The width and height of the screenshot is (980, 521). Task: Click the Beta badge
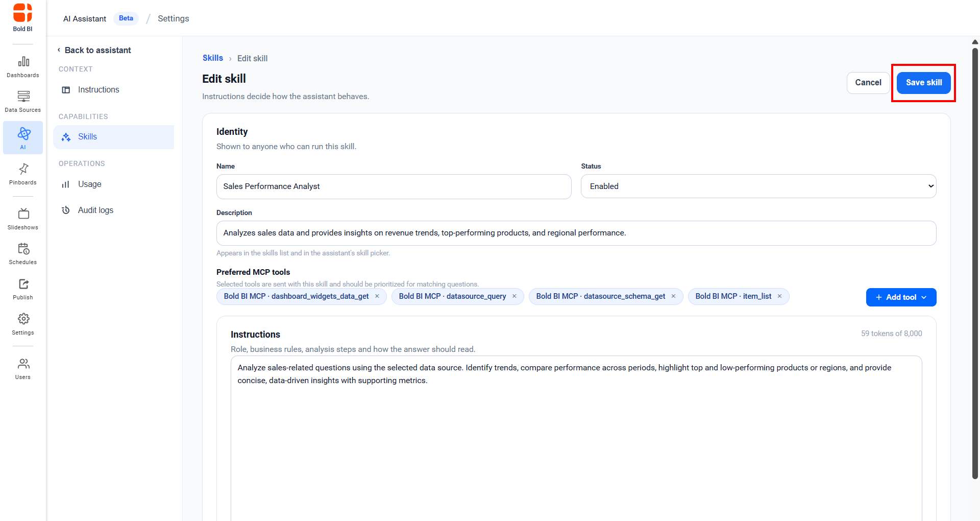(126, 18)
